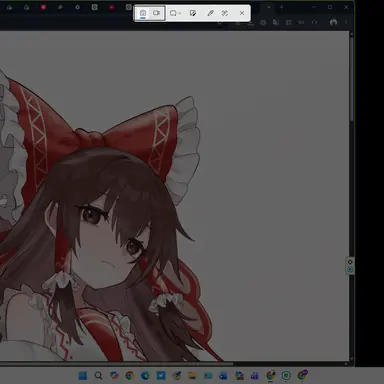Screen dimensions: 384x384
Task: Open the rectangle snipping shape dropdown
Action: (x=175, y=13)
